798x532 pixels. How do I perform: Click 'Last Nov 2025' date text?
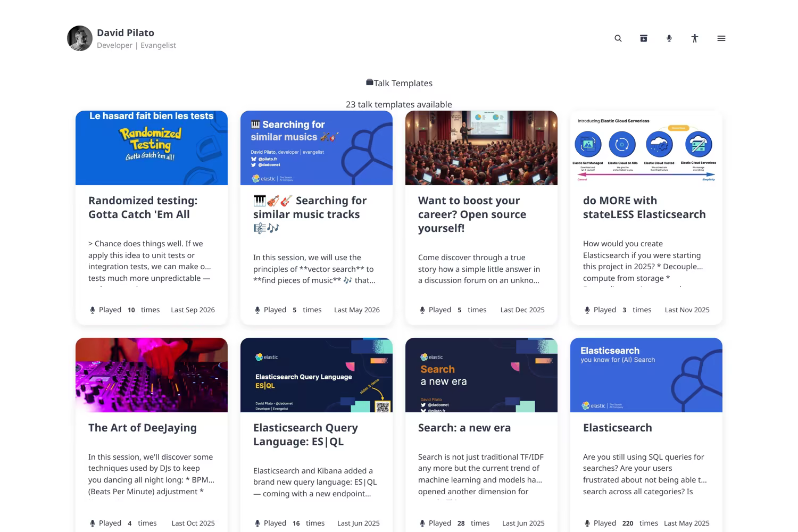point(687,310)
